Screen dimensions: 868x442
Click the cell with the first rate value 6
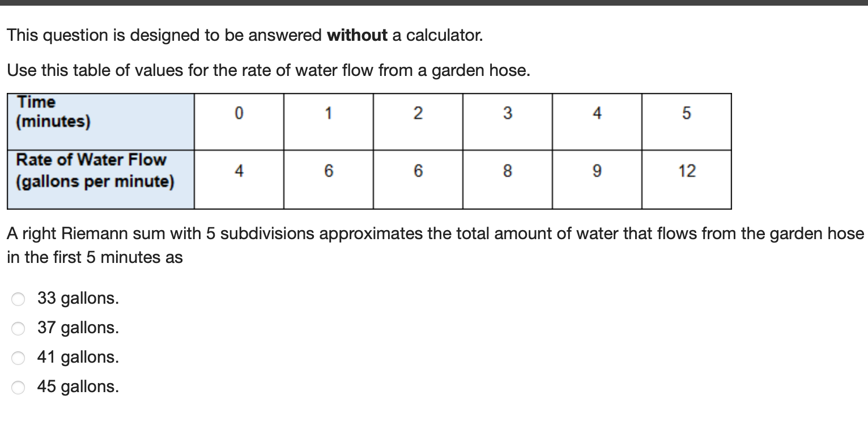(x=328, y=170)
